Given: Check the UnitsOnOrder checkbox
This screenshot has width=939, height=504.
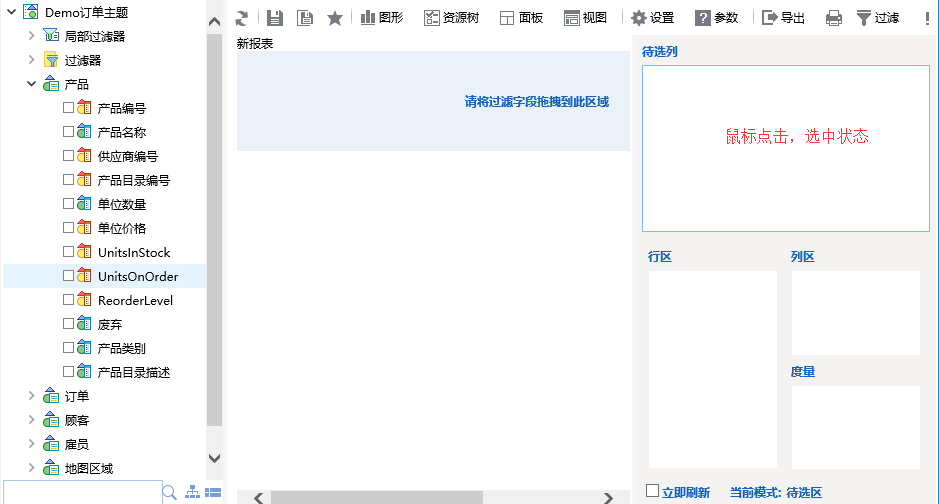Looking at the screenshot, I should 68,275.
